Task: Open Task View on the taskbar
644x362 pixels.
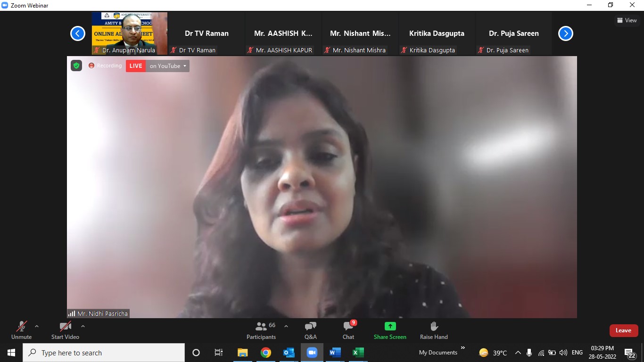Action: (219, 353)
